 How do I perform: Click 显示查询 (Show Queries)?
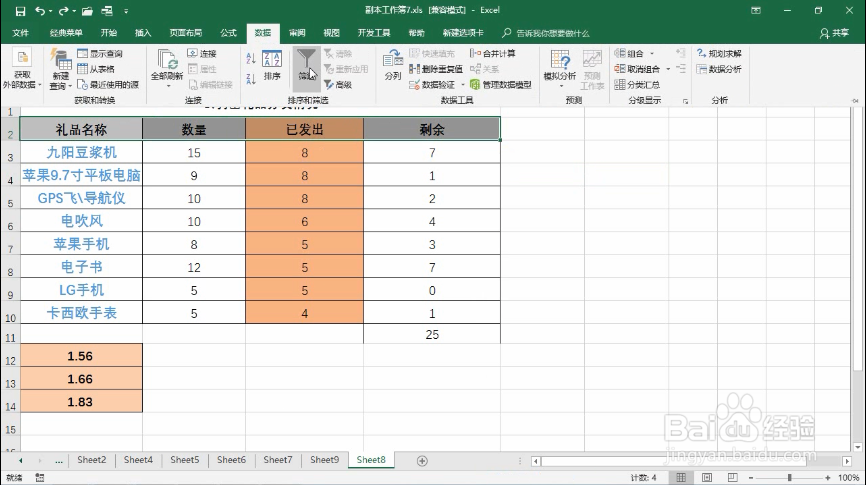tap(100, 54)
